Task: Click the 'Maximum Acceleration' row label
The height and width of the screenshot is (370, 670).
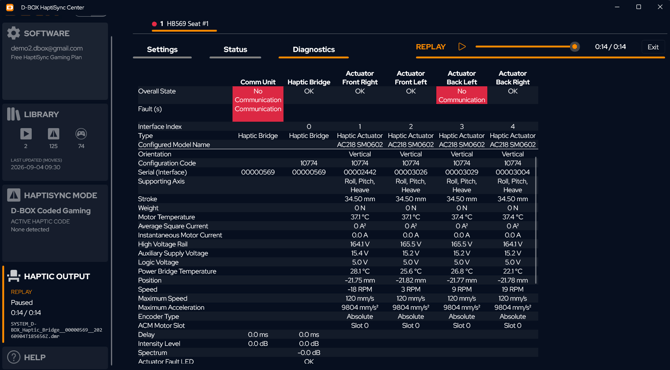Action: click(x=171, y=308)
